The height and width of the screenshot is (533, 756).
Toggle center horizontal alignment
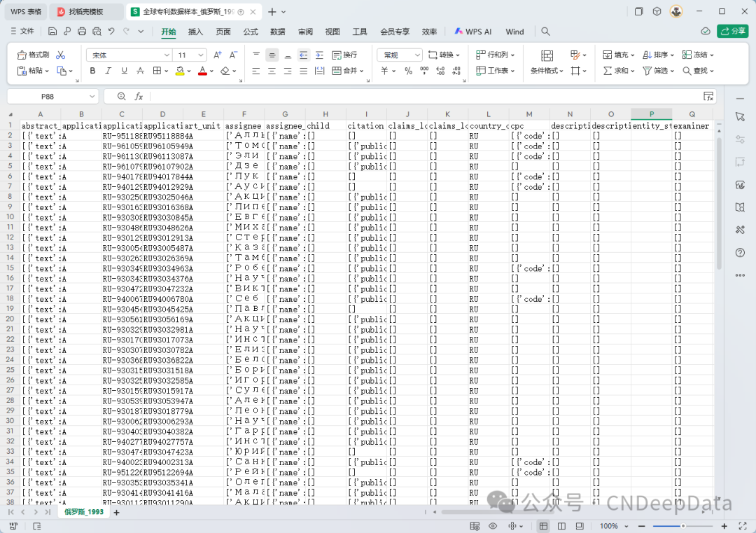click(272, 71)
